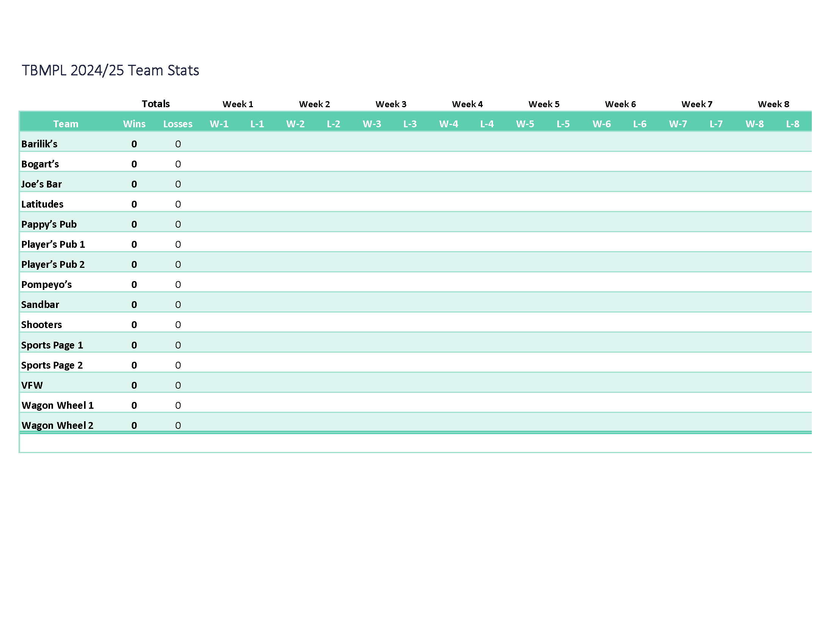The image size is (833, 644).
Task: Click the Week 2 heading
Action: pos(314,104)
